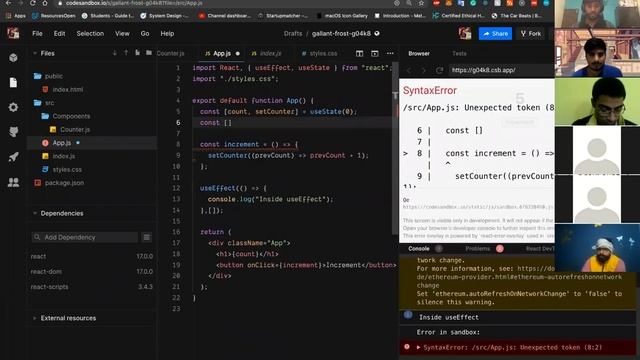Click the sandbox privacy icon beside gallant-frost-g04k8

click(377, 33)
